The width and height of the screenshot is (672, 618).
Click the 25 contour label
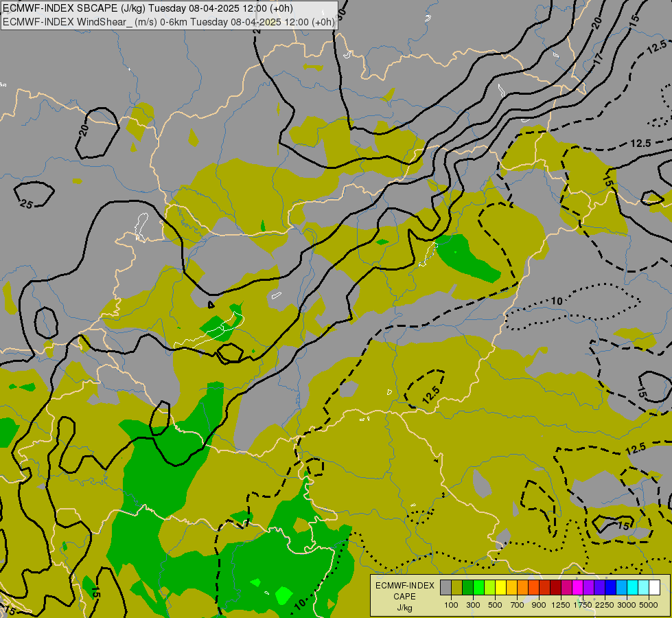(27, 205)
